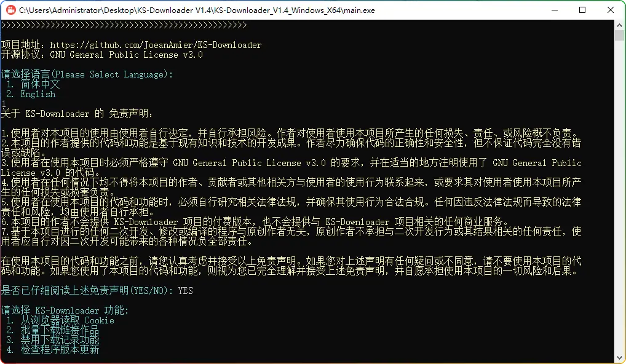Screen dimensions: 626x364
Task: Click the scrollbar down arrow
Action: pyautogui.click(x=620, y=358)
